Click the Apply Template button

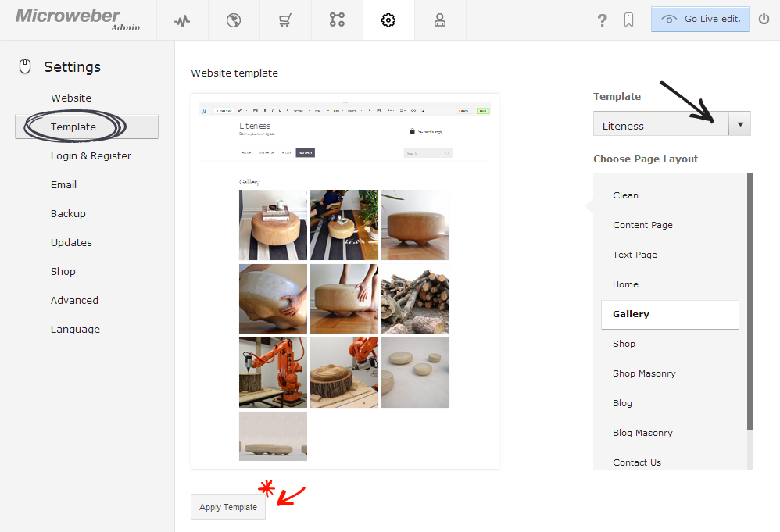click(228, 507)
